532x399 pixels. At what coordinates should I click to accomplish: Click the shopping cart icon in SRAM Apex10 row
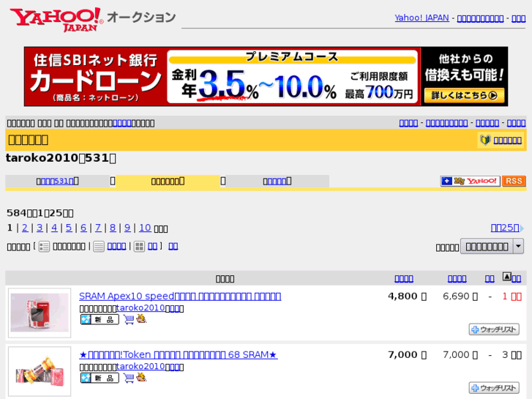point(129,319)
